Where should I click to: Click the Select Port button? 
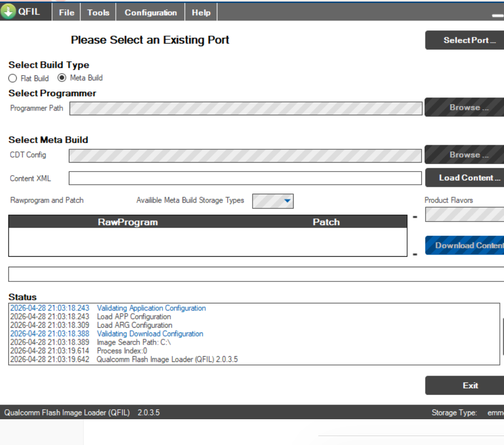point(465,40)
